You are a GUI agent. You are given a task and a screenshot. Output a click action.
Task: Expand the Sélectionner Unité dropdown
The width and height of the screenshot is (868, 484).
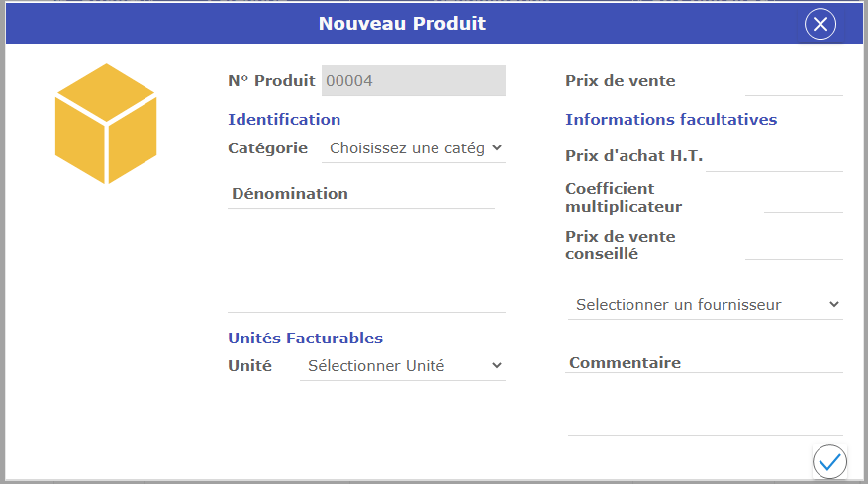tap(403, 366)
